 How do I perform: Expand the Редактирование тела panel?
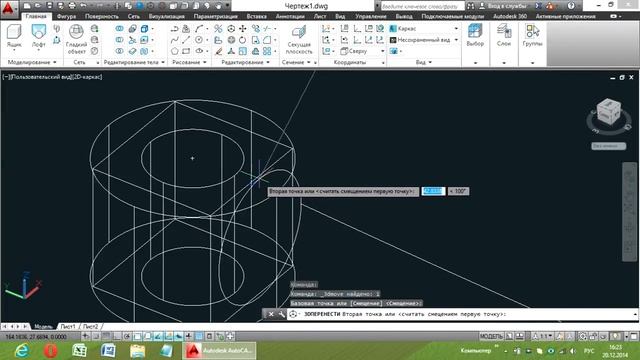coord(134,62)
